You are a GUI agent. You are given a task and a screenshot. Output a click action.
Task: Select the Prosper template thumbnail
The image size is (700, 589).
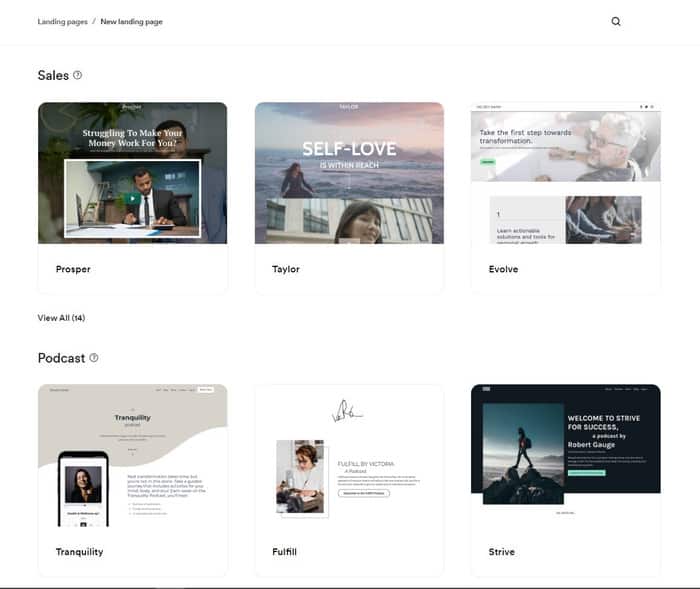[x=133, y=173]
